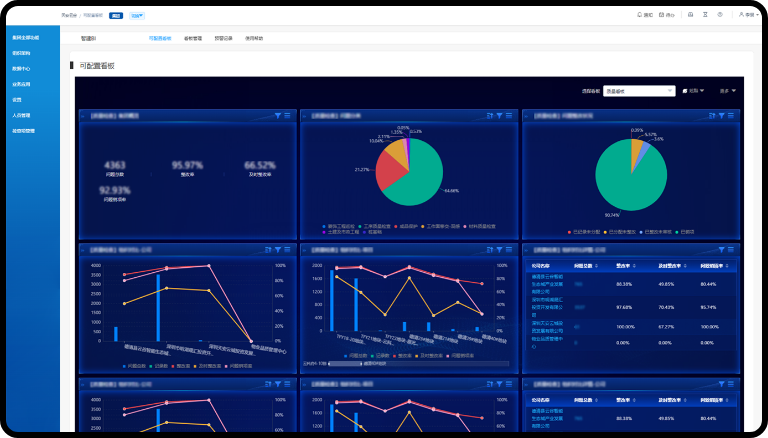Image resolution: width=768 pixels, height=438 pixels.
Task: Toggle yellow 及时整改率 legend under the 0–4000 chart
Action: [208, 366]
